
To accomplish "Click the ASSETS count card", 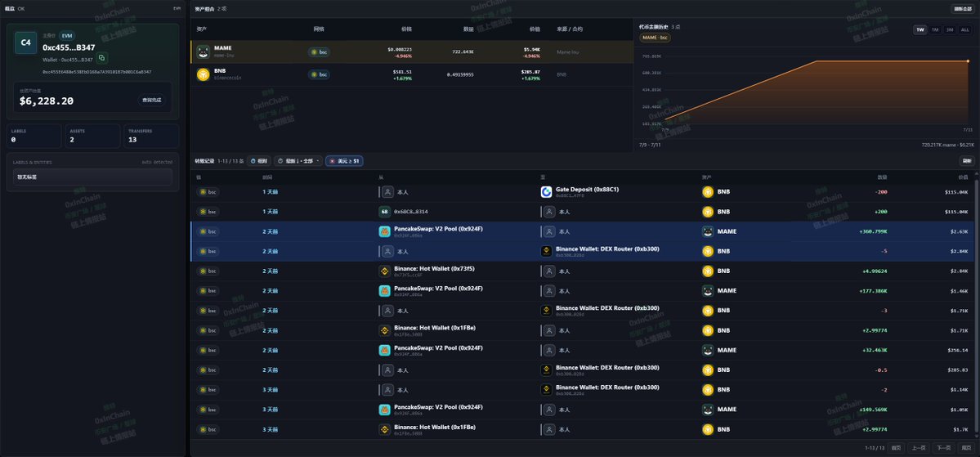I will pos(92,136).
